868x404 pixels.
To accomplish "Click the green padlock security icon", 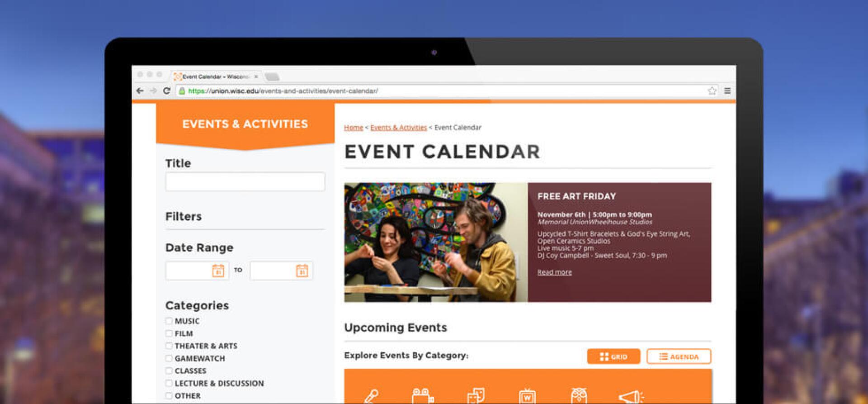I will pos(182,91).
